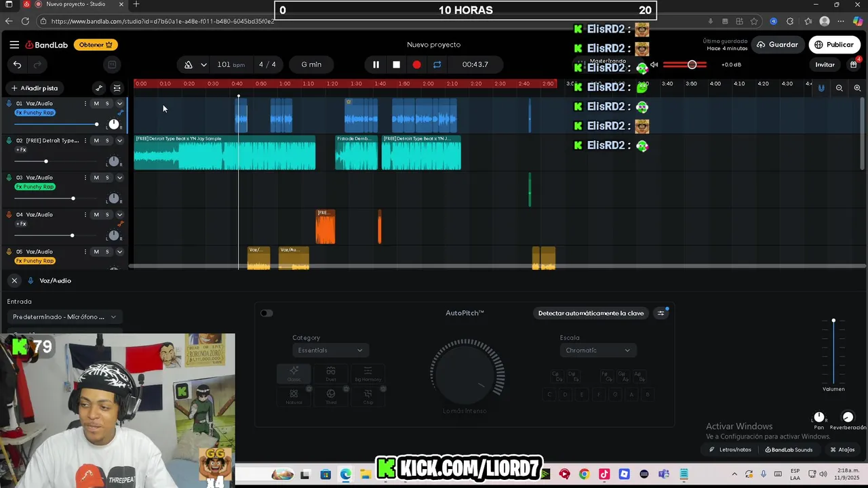Open the Letras/notas tab

[x=730, y=449]
